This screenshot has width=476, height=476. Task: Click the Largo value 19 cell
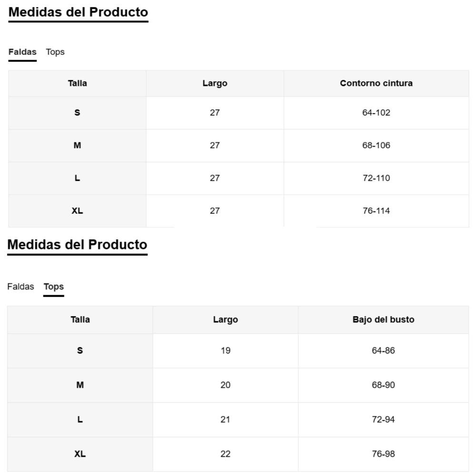225,350
